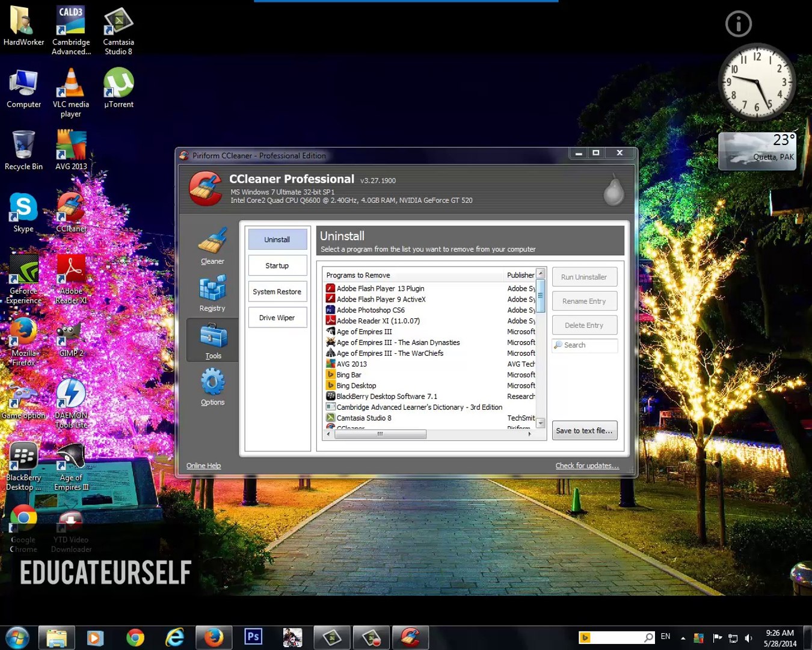Open the Options gear in CCleaner
Viewport: 812px width, 650px height.
tap(212, 388)
